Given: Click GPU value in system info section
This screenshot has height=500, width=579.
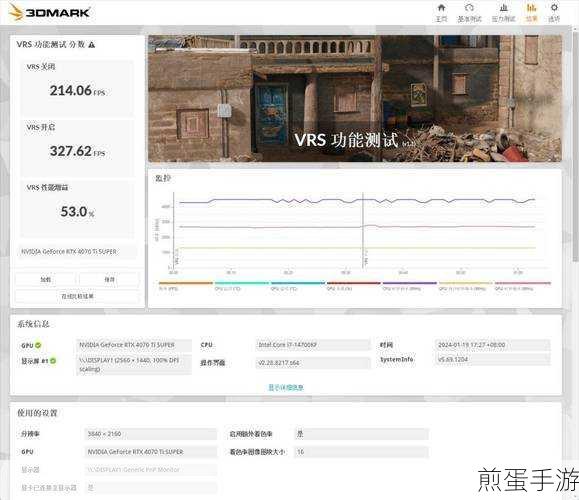Looking at the screenshot, I should point(134,345).
